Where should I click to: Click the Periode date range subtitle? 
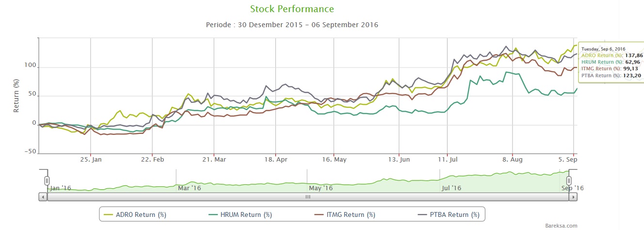click(x=292, y=25)
